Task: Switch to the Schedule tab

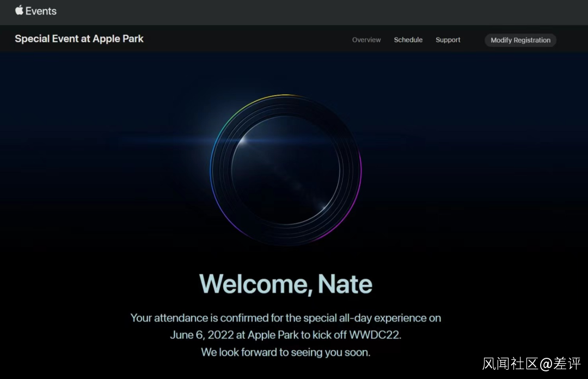Action: point(408,40)
